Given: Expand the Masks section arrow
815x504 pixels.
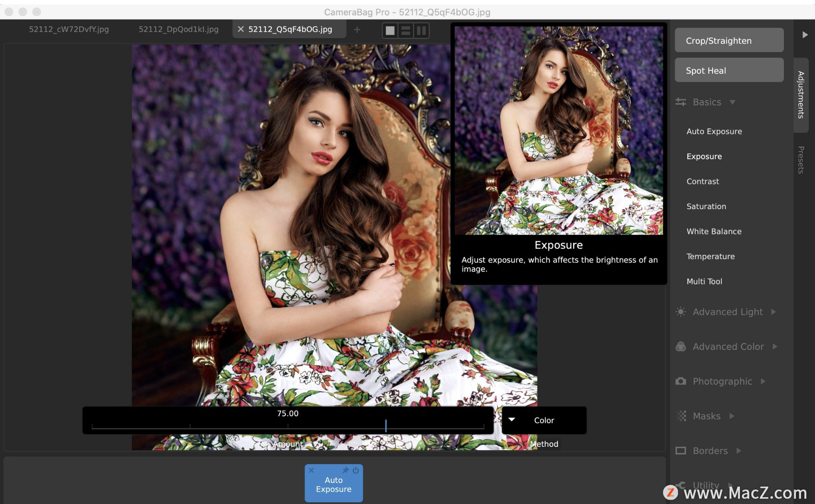Looking at the screenshot, I should [x=732, y=416].
